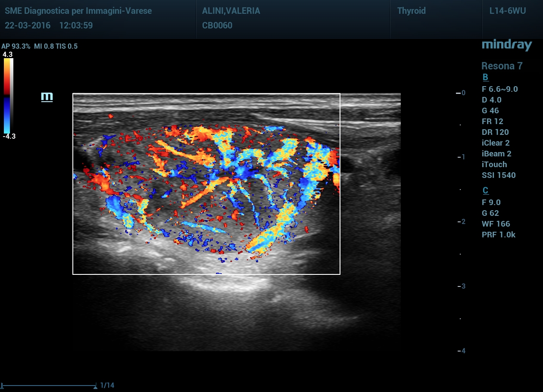Click the B-mode gain G 46 value
Viewport: 543px width, 392px height.
click(x=490, y=111)
